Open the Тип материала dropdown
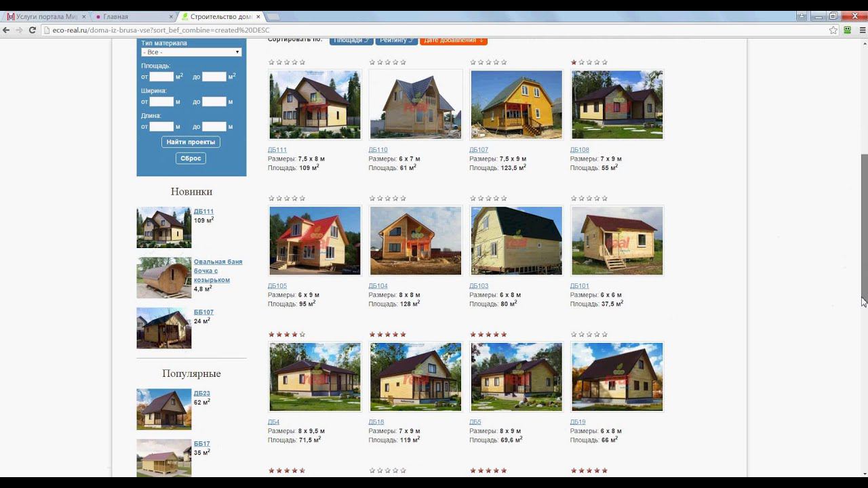 (191, 52)
